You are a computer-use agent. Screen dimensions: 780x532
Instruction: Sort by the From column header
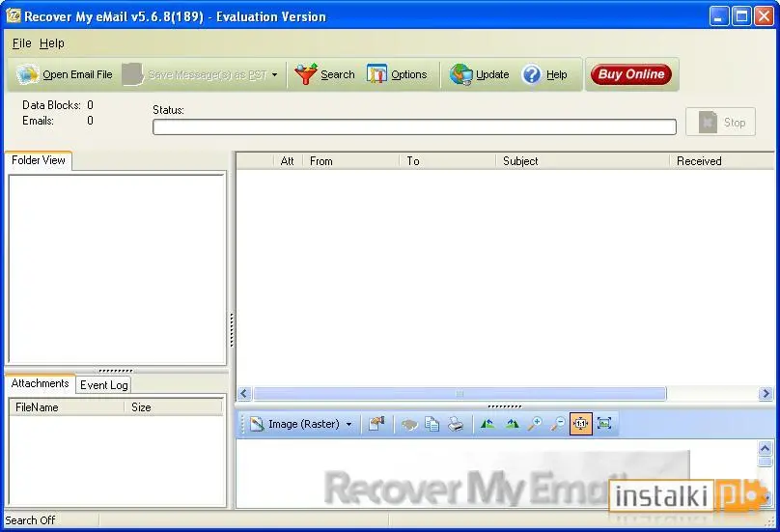click(x=350, y=161)
